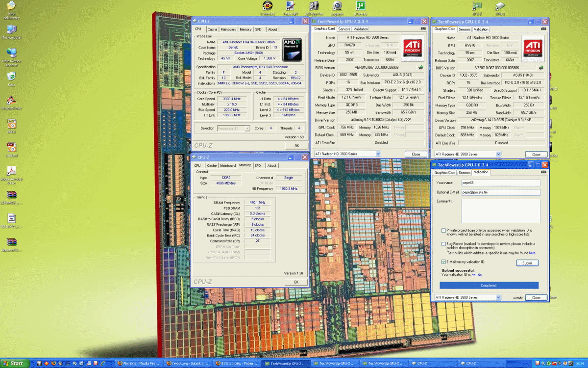Follow the 'here' link for test builds
Screen dimensions: 588x368
click(x=532, y=253)
